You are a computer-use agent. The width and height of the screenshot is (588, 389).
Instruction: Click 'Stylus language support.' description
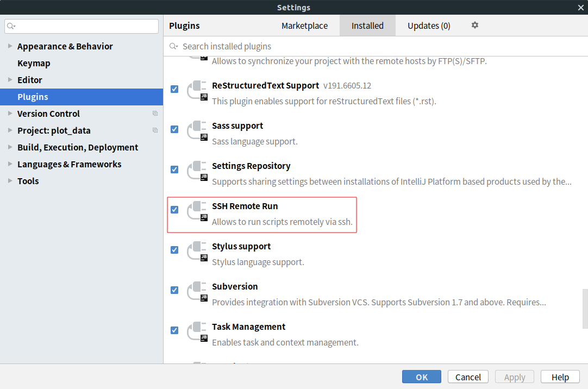tap(258, 262)
